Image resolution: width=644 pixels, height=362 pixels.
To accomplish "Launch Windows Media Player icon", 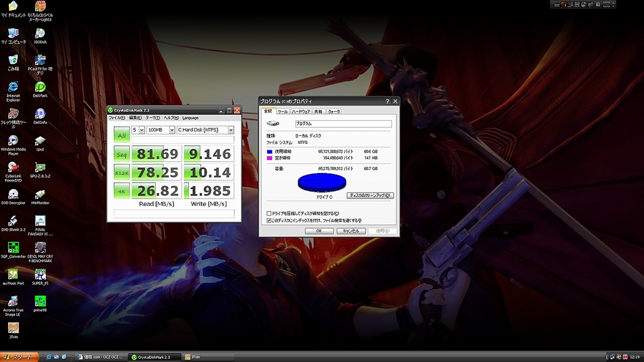I will (13, 145).
